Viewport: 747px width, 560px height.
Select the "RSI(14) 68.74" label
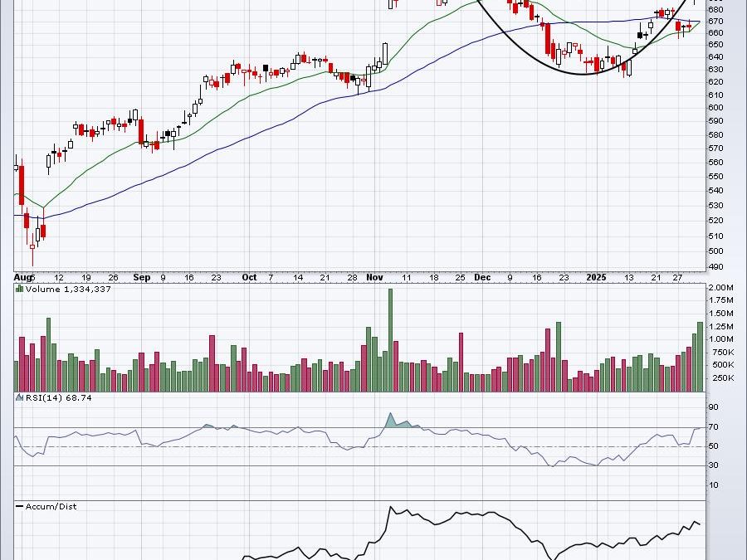point(58,397)
